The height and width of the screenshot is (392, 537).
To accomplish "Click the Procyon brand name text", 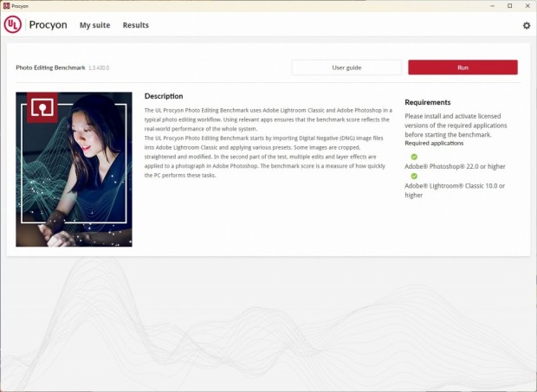I will (48, 25).
